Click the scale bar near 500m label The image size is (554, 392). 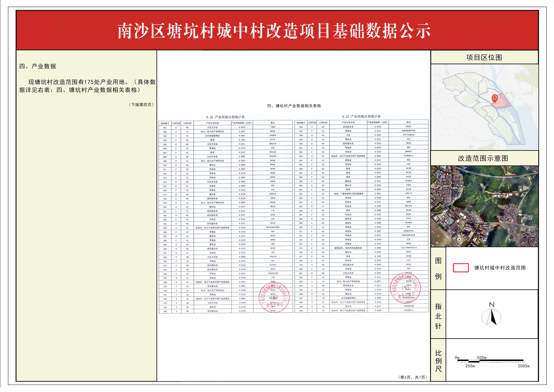click(x=490, y=361)
